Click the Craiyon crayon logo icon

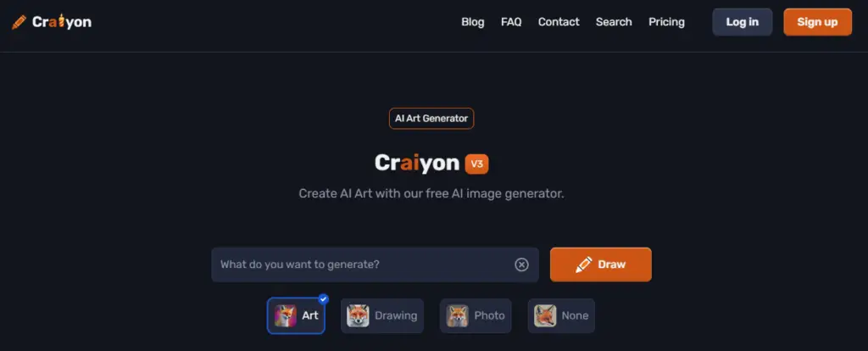click(19, 22)
